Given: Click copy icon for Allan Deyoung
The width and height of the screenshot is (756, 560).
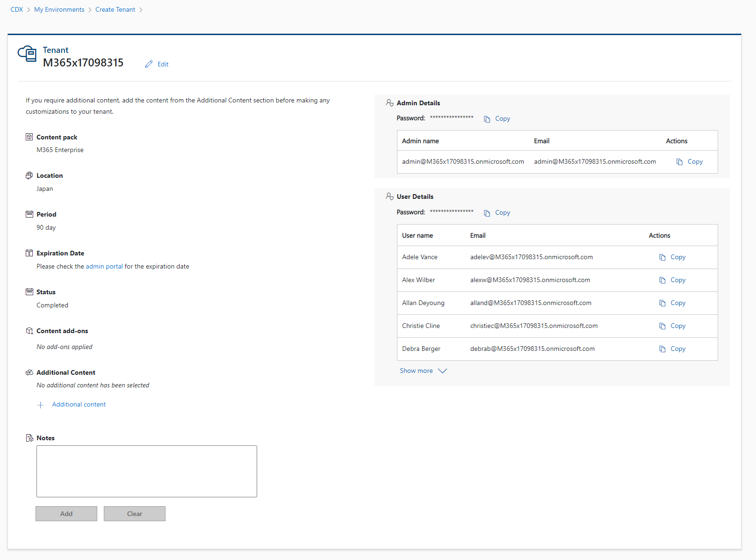Looking at the screenshot, I should (x=662, y=303).
